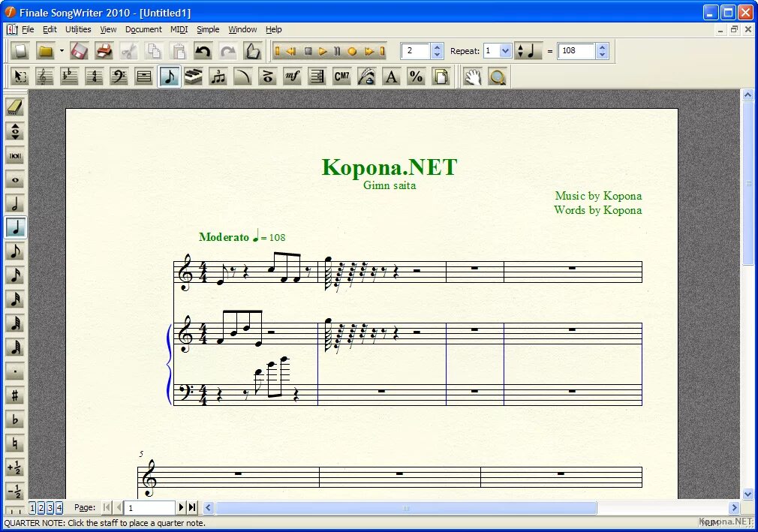758x532 pixels.
Task: Select the Simple Entry eighth-note tool
Action: [x=169, y=77]
